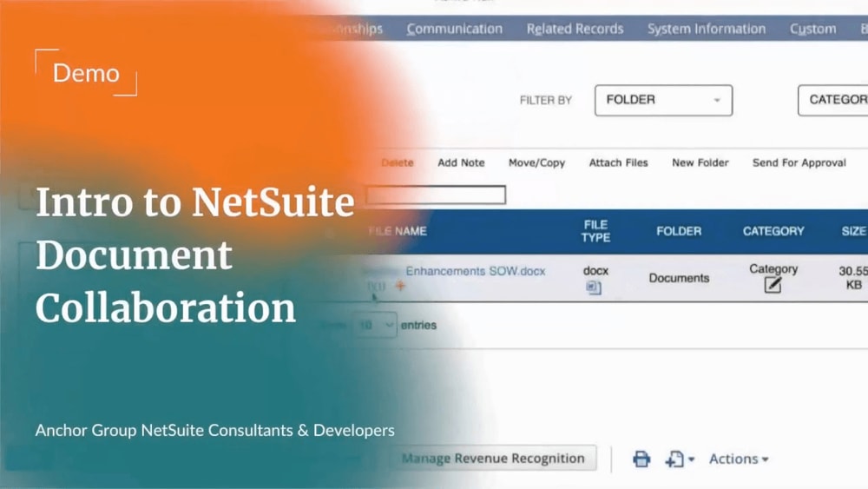Click the Documents folder cell
Viewport: 868px width, 489px height.
(x=679, y=278)
